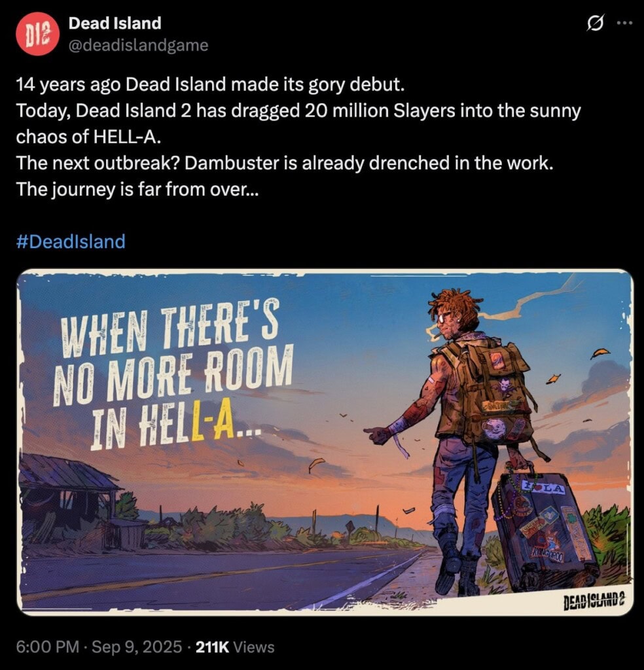Follow the #DeadIsland hashtag link
644x670 pixels.
coord(71,241)
